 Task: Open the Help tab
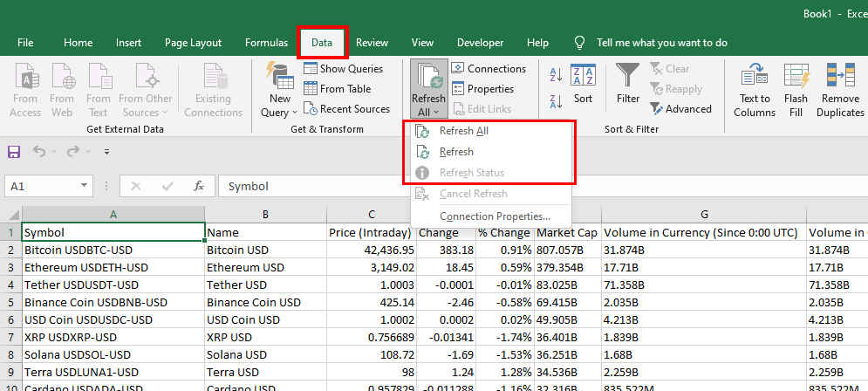coord(537,43)
